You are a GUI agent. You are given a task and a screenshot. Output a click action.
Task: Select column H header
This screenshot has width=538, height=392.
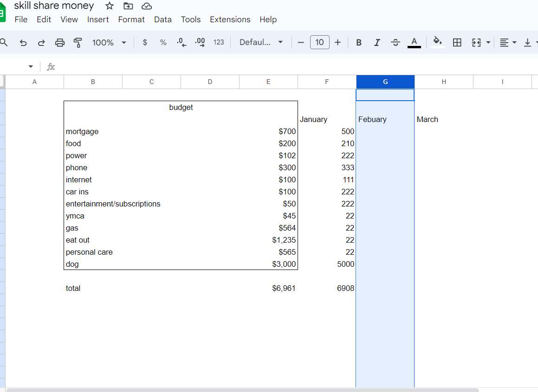(x=444, y=82)
